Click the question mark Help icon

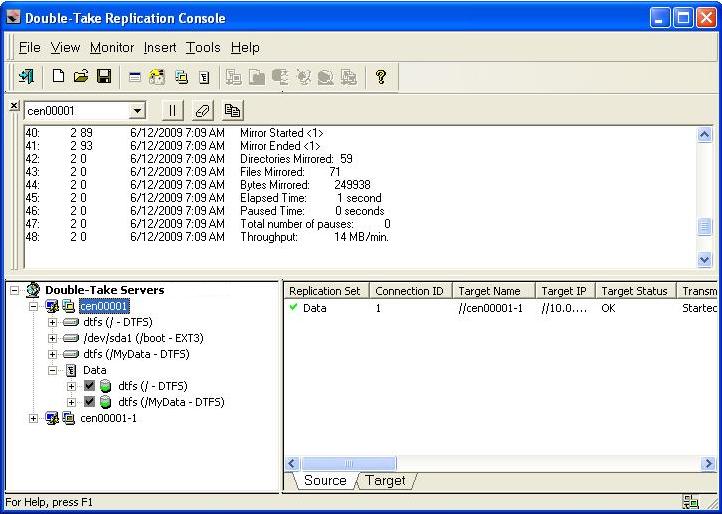click(x=381, y=76)
